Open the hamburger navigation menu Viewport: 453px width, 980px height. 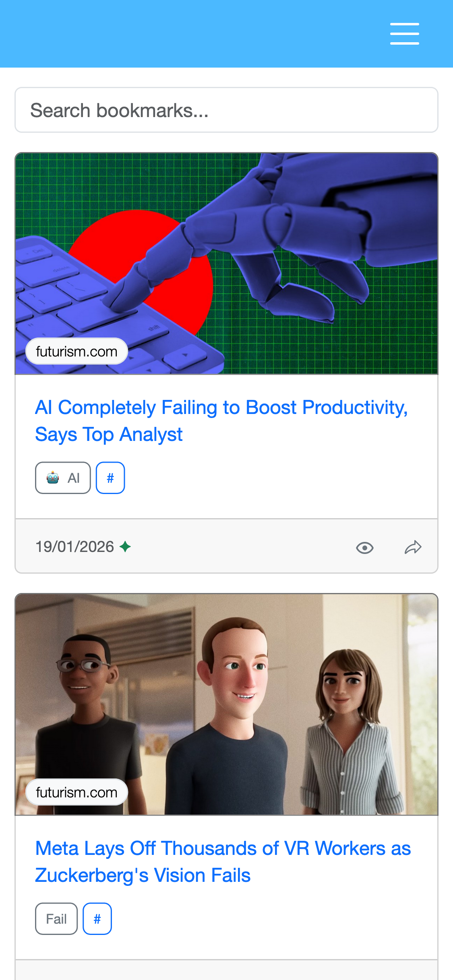(404, 34)
